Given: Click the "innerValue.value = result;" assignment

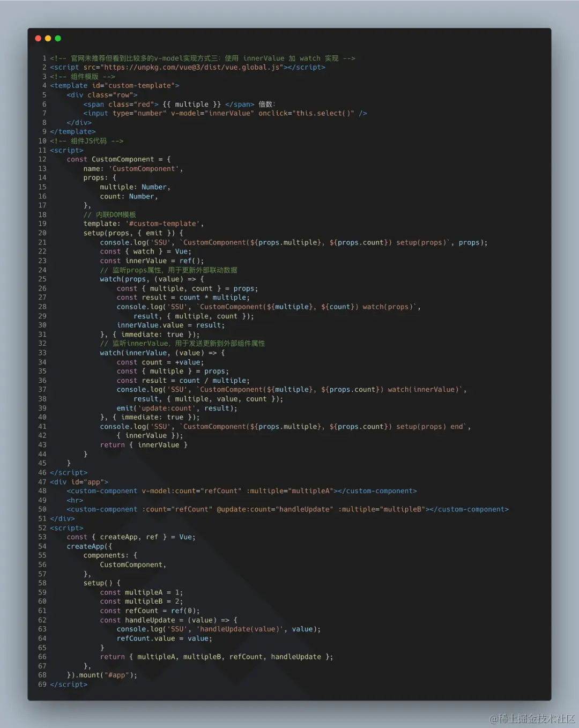Looking at the screenshot, I should tap(170, 325).
